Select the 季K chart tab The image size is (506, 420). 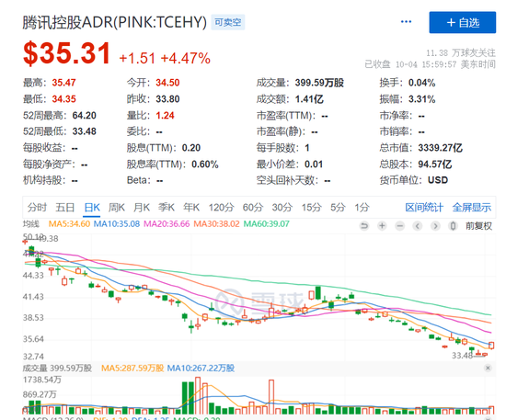pos(167,208)
